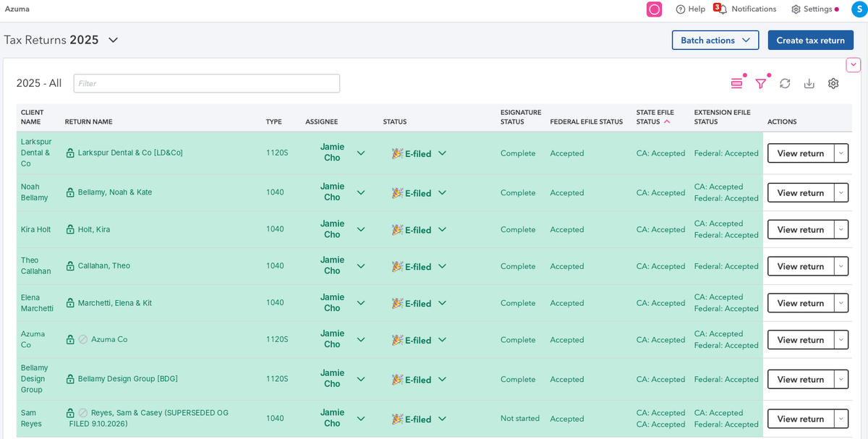The image size is (868, 439).
Task: View return for Noah Bellamy
Action: pyautogui.click(x=800, y=193)
